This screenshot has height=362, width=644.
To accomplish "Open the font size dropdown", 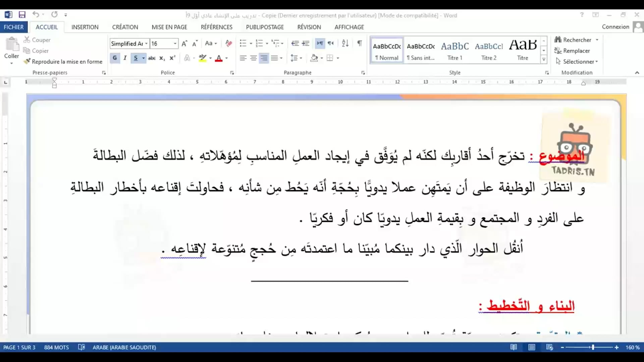I will pos(175,44).
